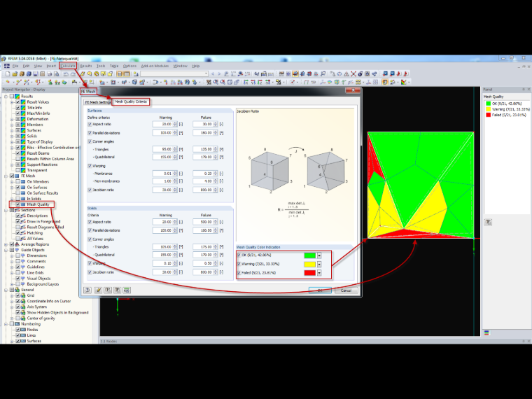The width and height of the screenshot is (532, 399).
Task: Open dropdown next to yellow Warning color
Action: 319,265
